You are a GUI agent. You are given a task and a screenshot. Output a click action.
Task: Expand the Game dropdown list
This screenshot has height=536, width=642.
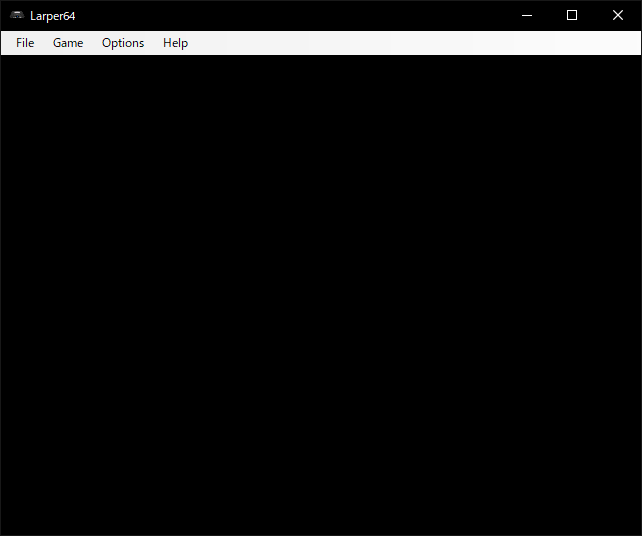tap(68, 43)
